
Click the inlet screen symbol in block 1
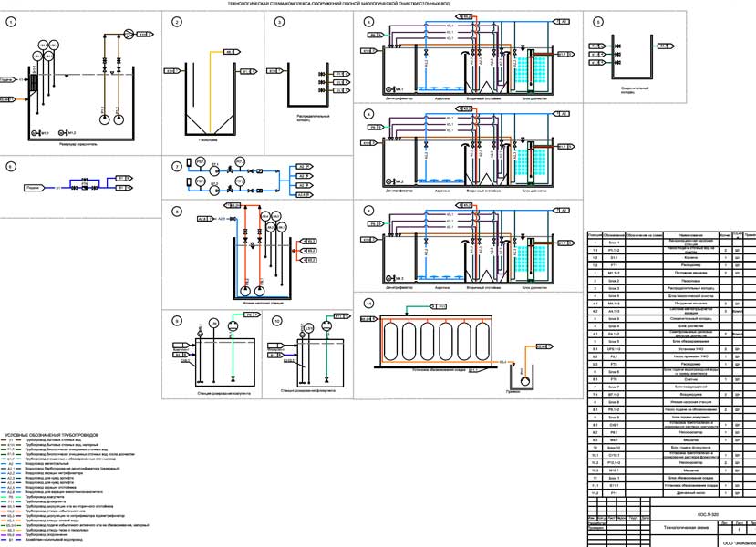32,82
